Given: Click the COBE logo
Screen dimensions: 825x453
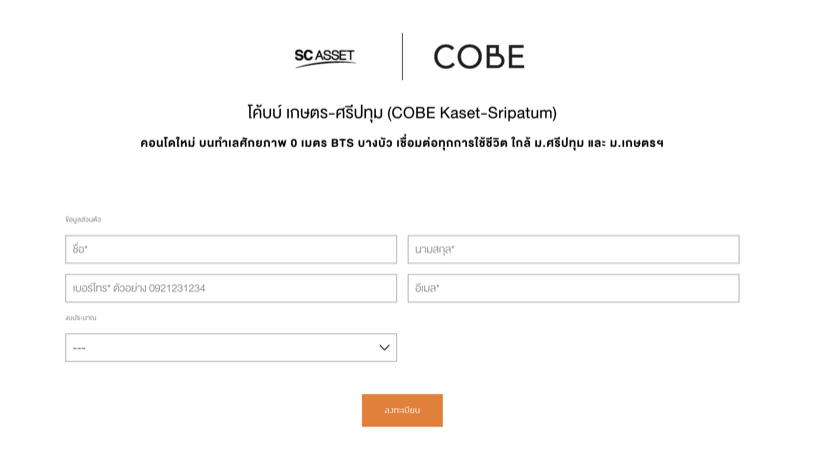Looking at the screenshot, I should pos(479,57).
